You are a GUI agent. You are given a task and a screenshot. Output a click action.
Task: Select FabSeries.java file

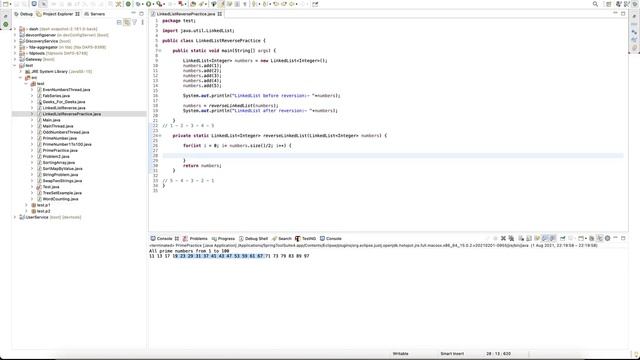tap(56, 96)
